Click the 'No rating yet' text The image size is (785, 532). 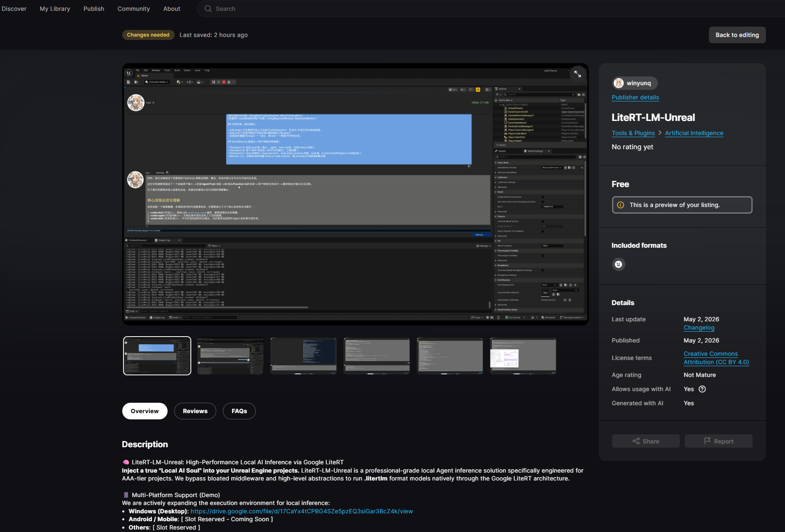coord(632,147)
